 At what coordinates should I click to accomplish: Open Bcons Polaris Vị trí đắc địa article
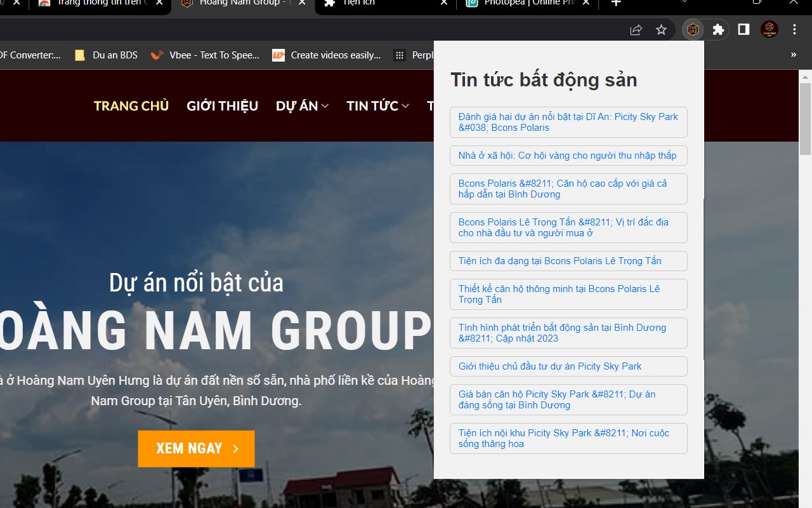point(568,227)
